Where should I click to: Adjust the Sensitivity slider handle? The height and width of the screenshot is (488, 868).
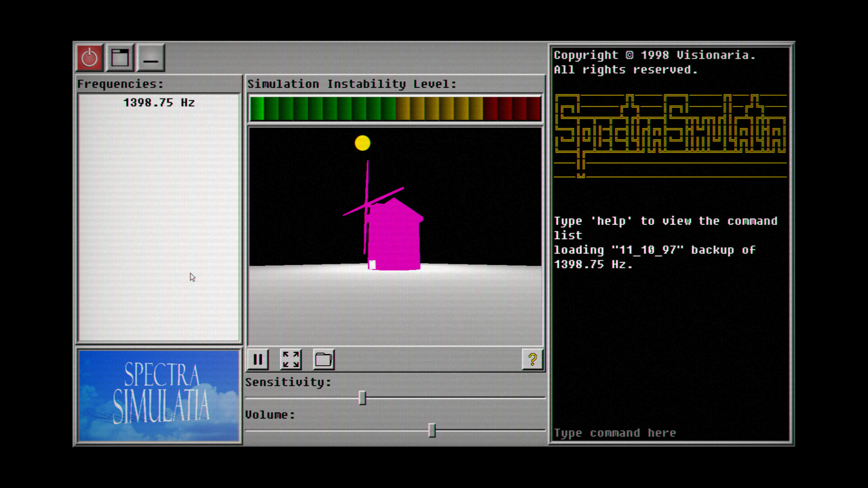tap(362, 397)
